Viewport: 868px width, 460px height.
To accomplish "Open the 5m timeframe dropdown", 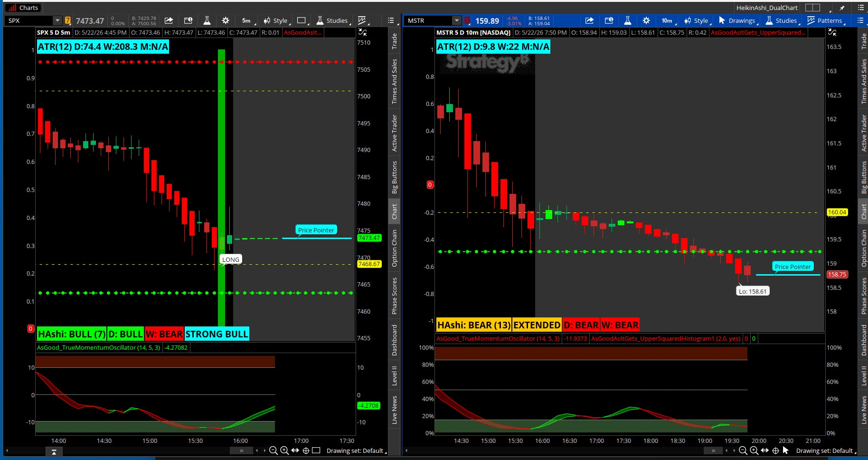I will tap(248, 20).
